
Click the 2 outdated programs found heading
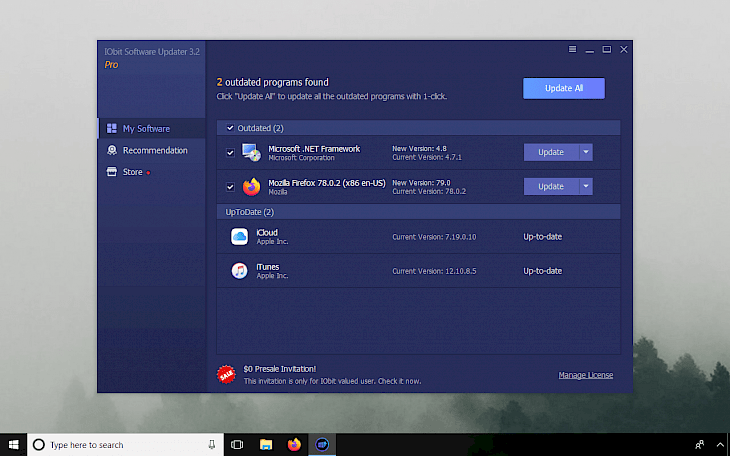(x=272, y=82)
